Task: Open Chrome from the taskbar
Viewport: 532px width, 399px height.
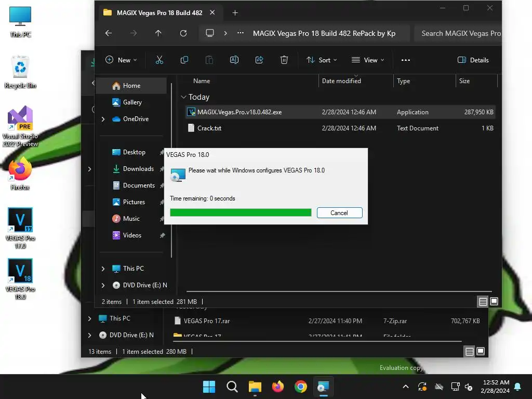Action: [301, 387]
